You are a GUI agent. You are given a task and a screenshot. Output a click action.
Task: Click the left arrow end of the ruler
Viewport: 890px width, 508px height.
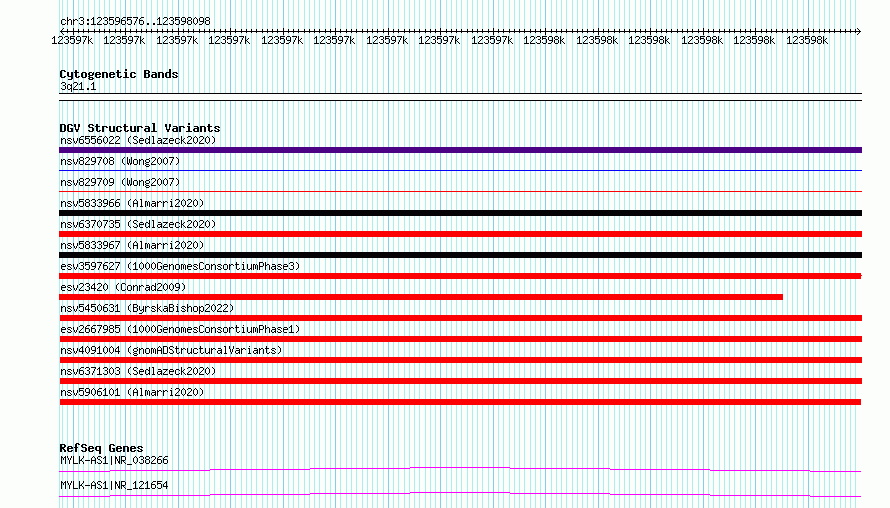[62, 31]
